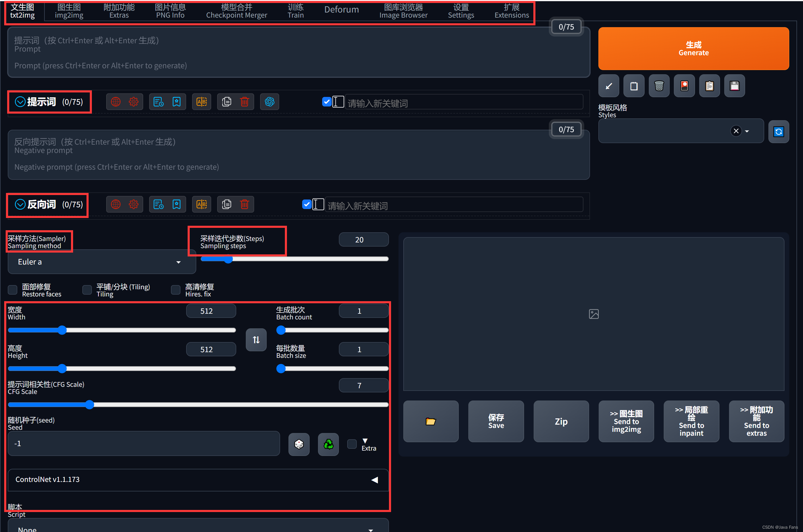Click the red card show-networks icon
The height and width of the screenshot is (532, 803).
tap(684, 86)
